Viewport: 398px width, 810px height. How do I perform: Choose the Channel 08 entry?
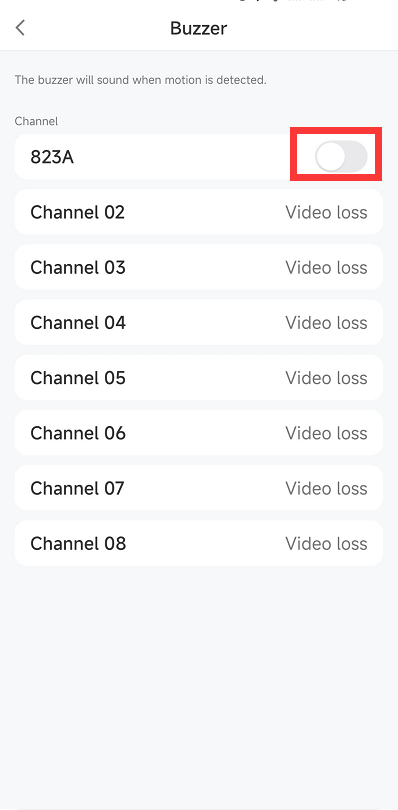click(198, 543)
